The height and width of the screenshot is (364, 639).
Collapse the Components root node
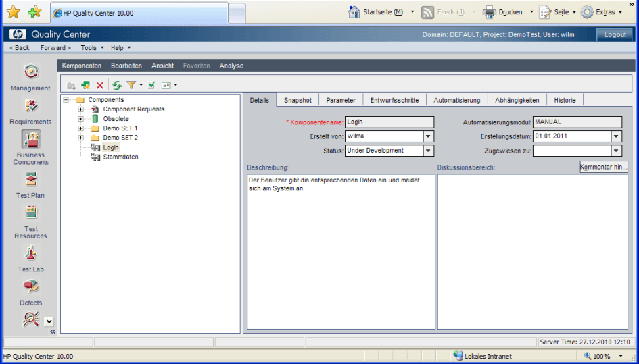pos(66,100)
